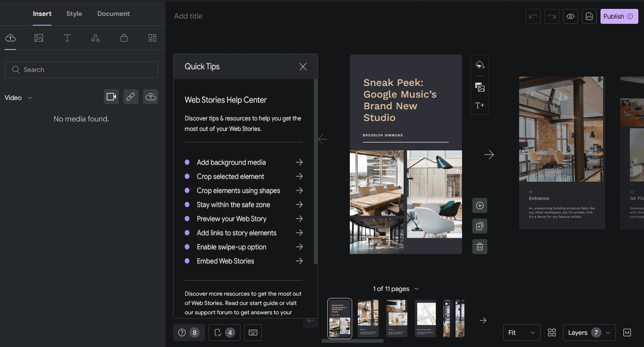Go to next page arrow beside canvas

click(489, 155)
